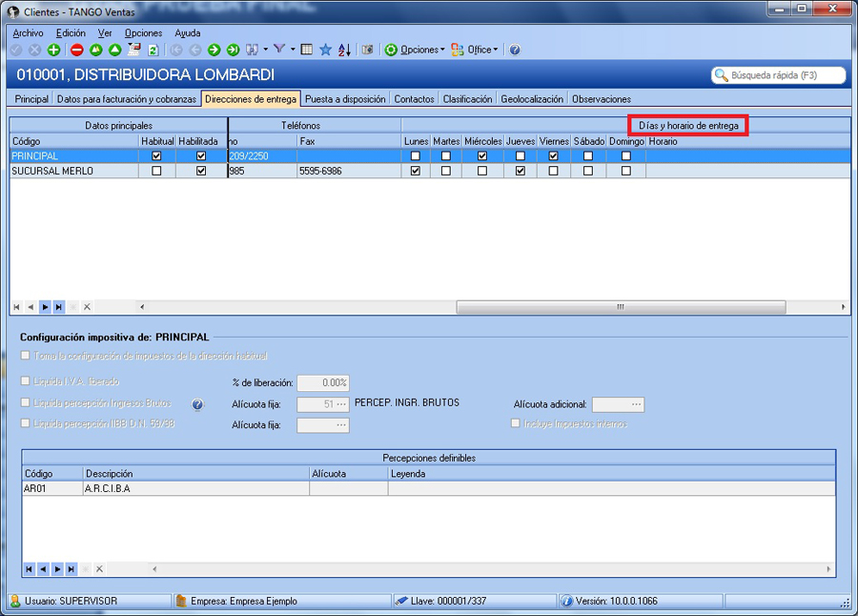Go to previous row in Percepciones definibles navigator

point(43,569)
